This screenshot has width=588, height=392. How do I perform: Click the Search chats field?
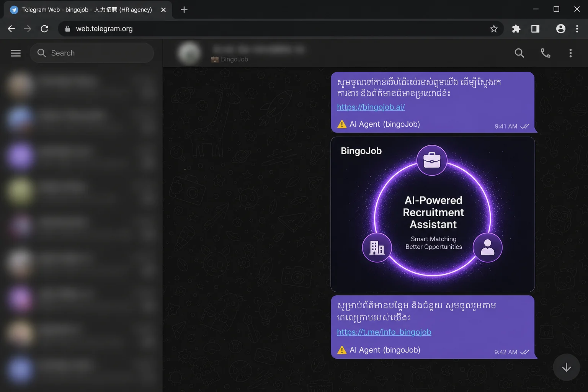tap(92, 53)
